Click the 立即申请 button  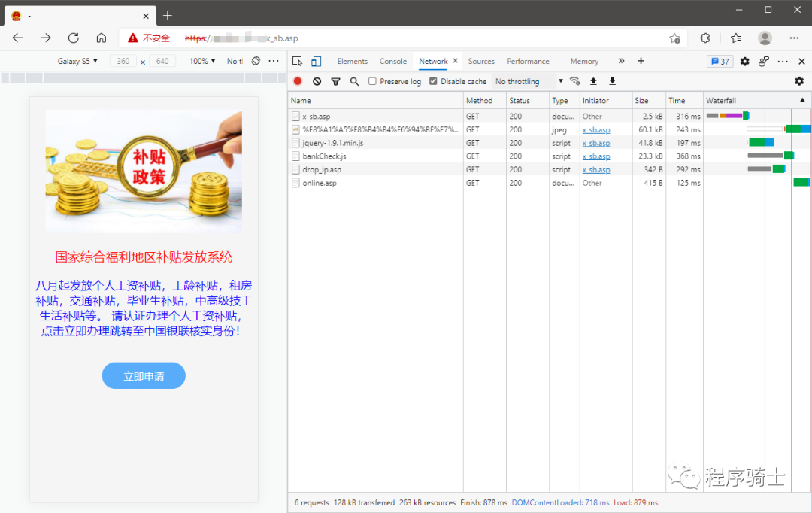143,375
